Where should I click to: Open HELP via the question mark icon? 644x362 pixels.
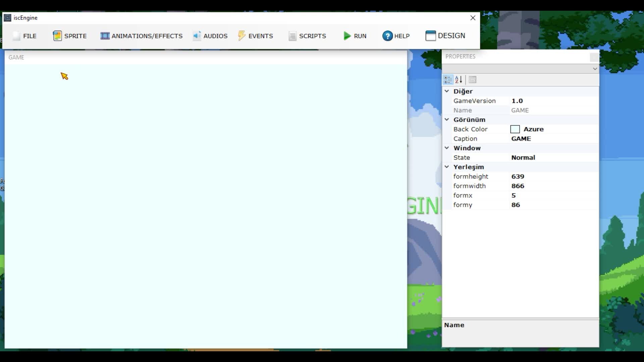(387, 36)
